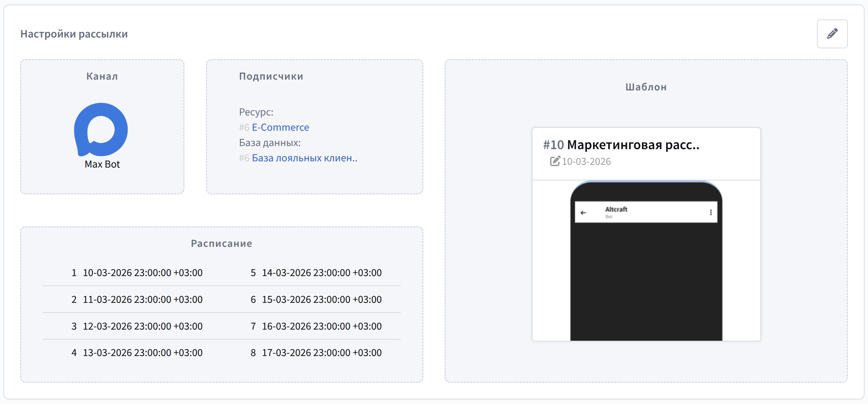Select schedule entry 11-03-2026 23:00:00
The width and height of the screenshot is (868, 404).
click(142, 299)
